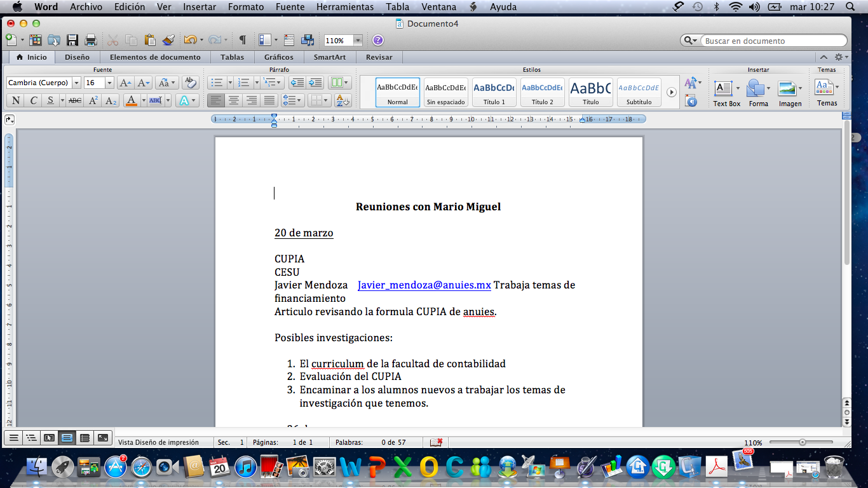Toggle show paragraph marks (¶) in toolbar
The height and width of the screenshot is (488, 868).
[242, 40]
